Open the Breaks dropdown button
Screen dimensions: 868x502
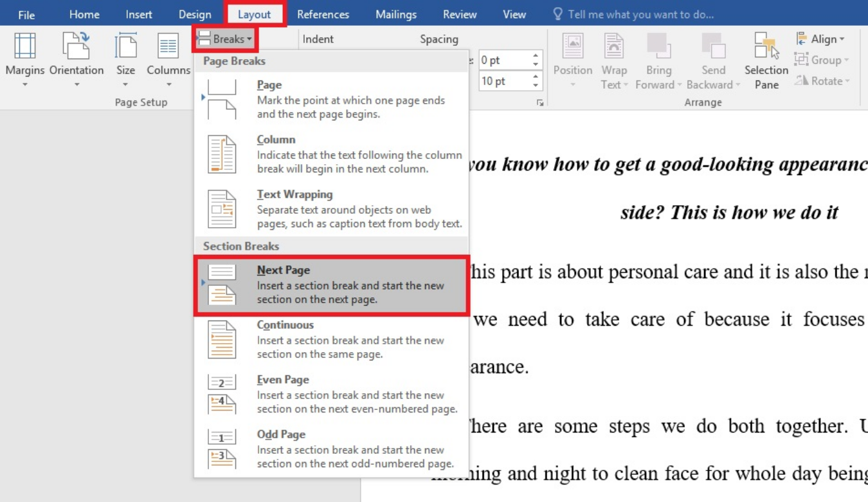tap(225, 39)
